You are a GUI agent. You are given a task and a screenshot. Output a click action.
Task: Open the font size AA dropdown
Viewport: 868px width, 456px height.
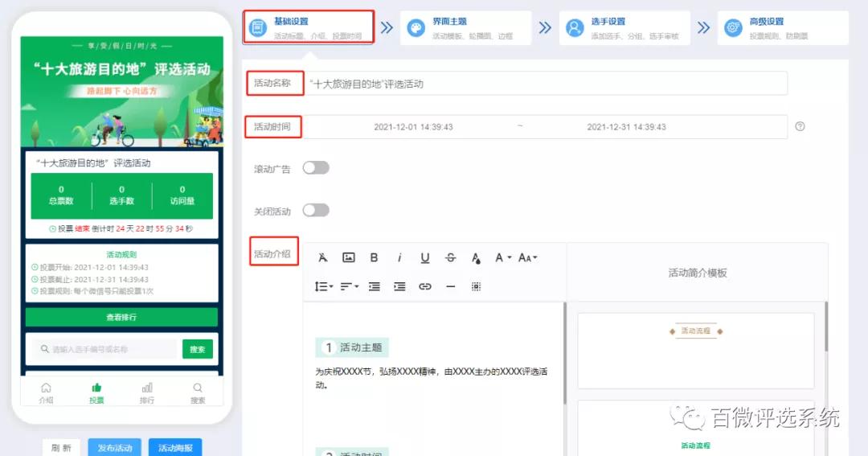point(527,257)
